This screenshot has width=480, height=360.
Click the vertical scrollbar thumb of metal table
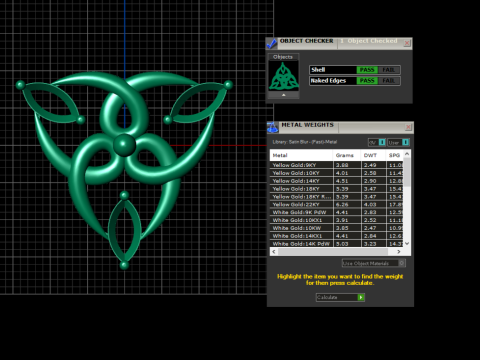pyautogui.click(x=407, y=172)
